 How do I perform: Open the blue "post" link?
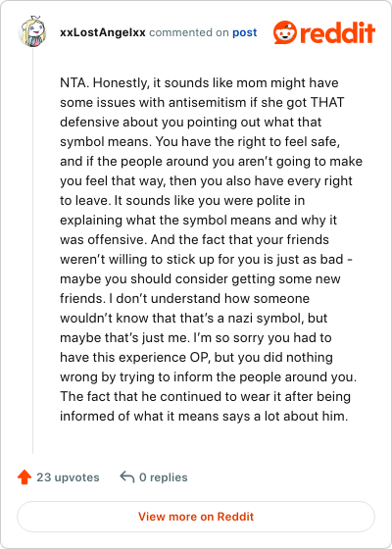(245, 32)
